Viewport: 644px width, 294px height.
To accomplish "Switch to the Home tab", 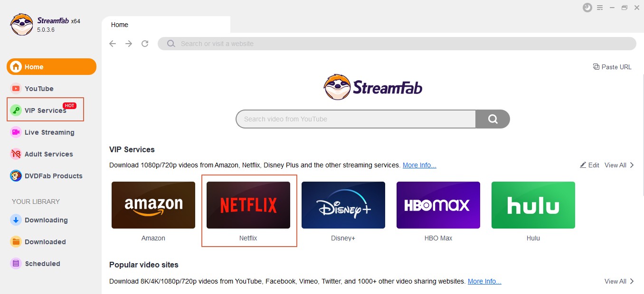I will coord(119,25).
